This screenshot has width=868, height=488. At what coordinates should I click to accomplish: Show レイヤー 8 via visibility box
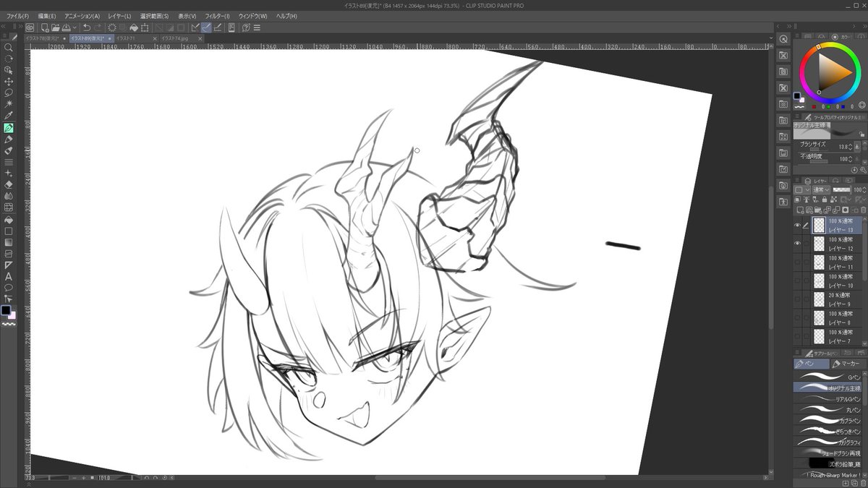pos(798,319)
